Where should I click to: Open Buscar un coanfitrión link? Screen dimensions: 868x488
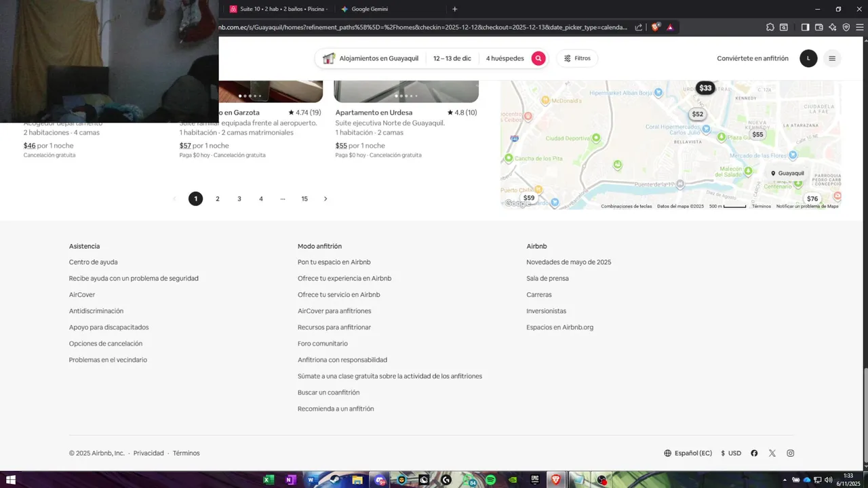click(x=328, y=392)
